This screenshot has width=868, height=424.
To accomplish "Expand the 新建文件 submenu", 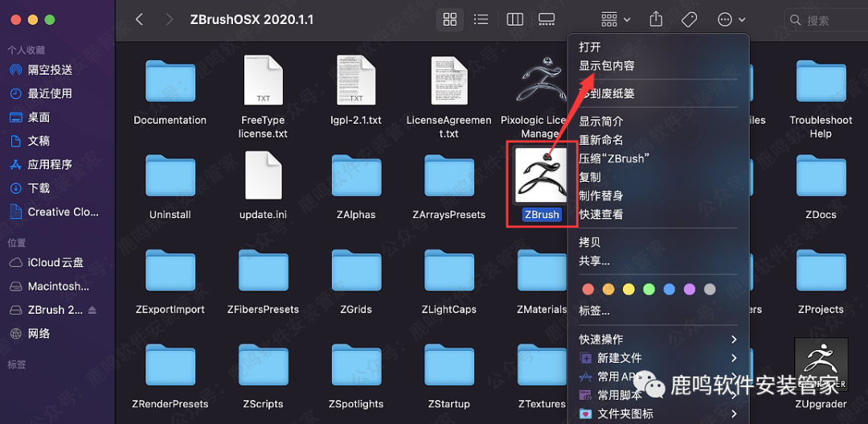I will [658, 357].
